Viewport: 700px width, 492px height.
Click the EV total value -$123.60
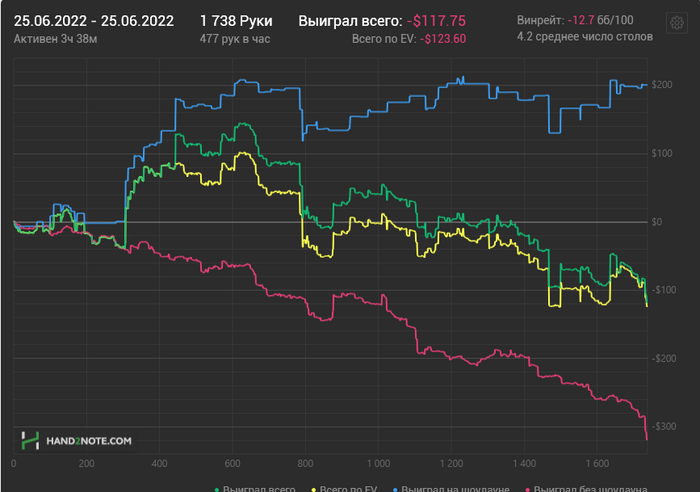443,39
